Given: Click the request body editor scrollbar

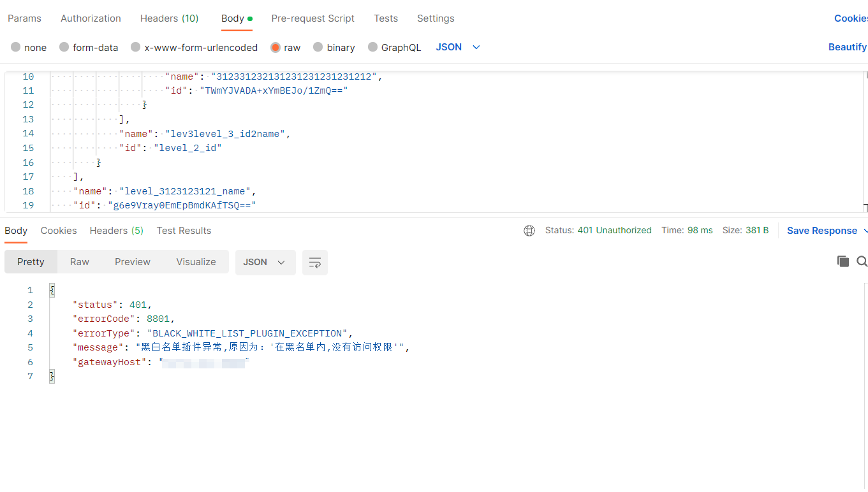Looking at the screenshot, I should click(865, 140).
